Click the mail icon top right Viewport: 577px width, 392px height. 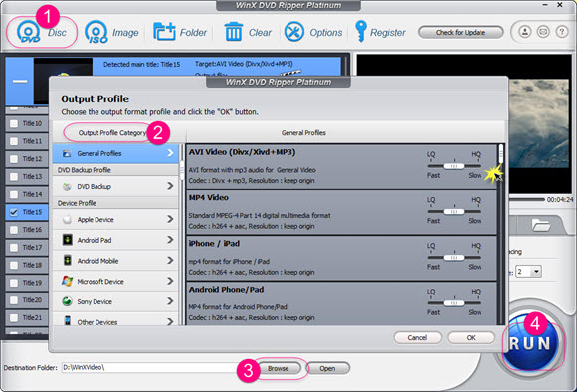[543, 32]
